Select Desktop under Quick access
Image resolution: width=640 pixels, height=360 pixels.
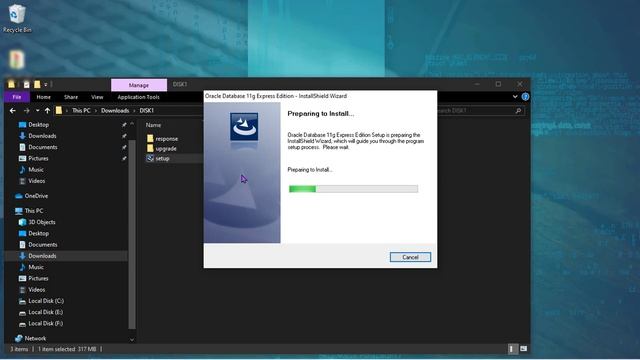38,124
